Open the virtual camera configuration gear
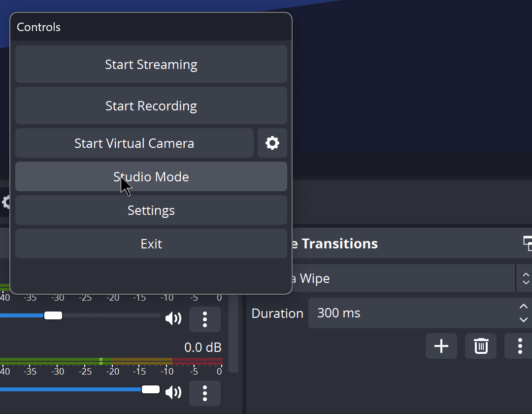Image resolution: width=532 pixels, height=414 pixels. [x=272, y=143]
